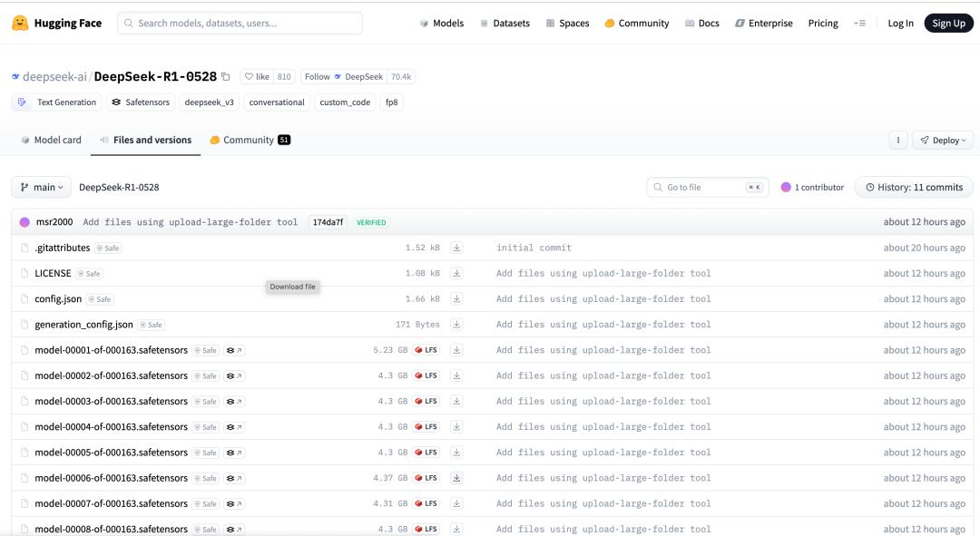The width and height of the screenshot is (980, 536).
Task: Focus the Go to file field
Action: pyautogui.click(x=706, y=188)
